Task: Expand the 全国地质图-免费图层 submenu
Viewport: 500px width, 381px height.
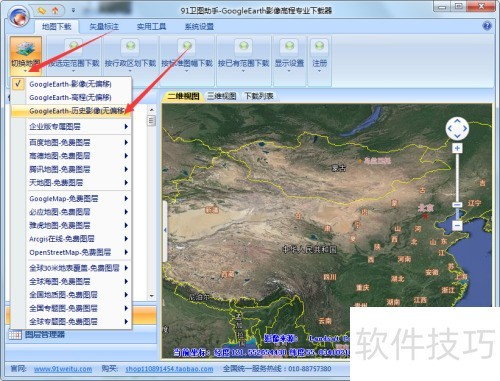Action: point(71,295)
